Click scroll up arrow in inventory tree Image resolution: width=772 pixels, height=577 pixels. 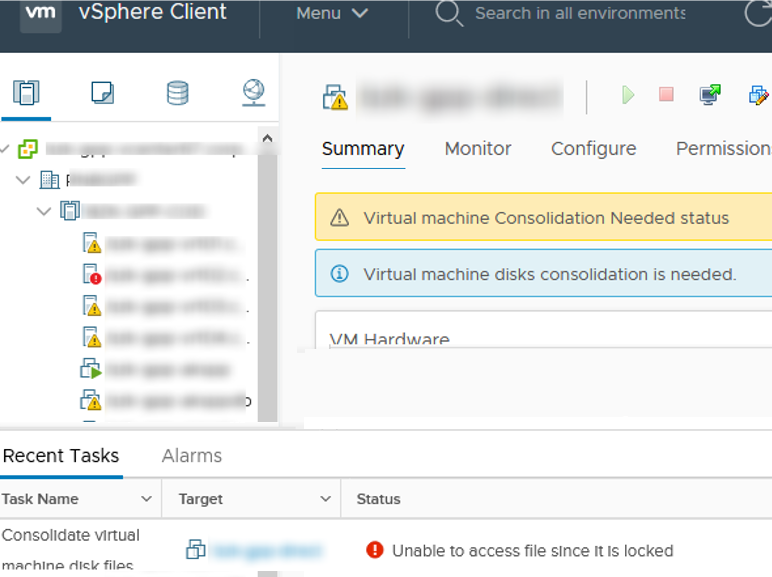[267, 138]
